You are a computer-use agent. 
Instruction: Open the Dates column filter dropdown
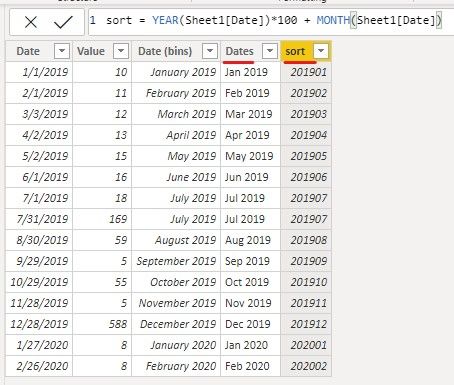coord(270,51)
